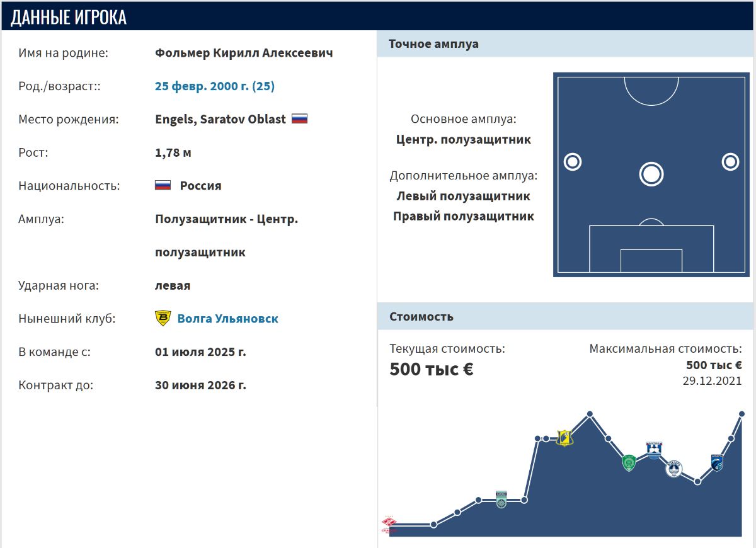Click the yellow Rostov crest on value chart

coord(564,437)
